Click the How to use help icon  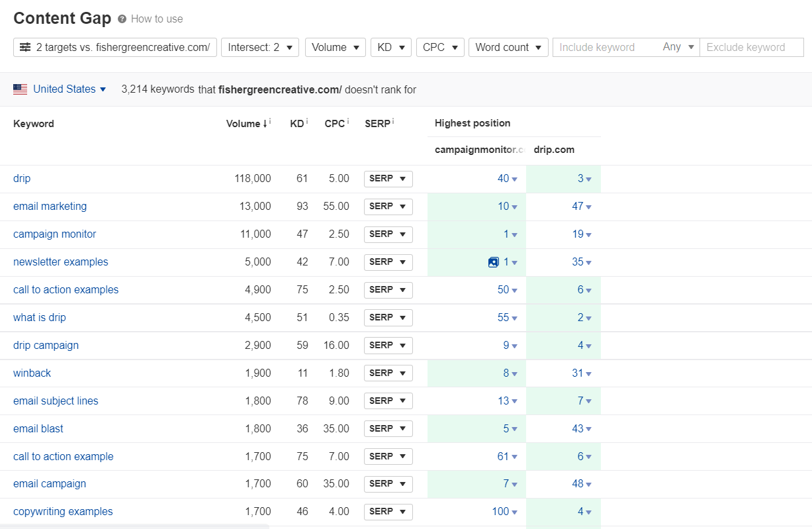(x=122, y=19)
